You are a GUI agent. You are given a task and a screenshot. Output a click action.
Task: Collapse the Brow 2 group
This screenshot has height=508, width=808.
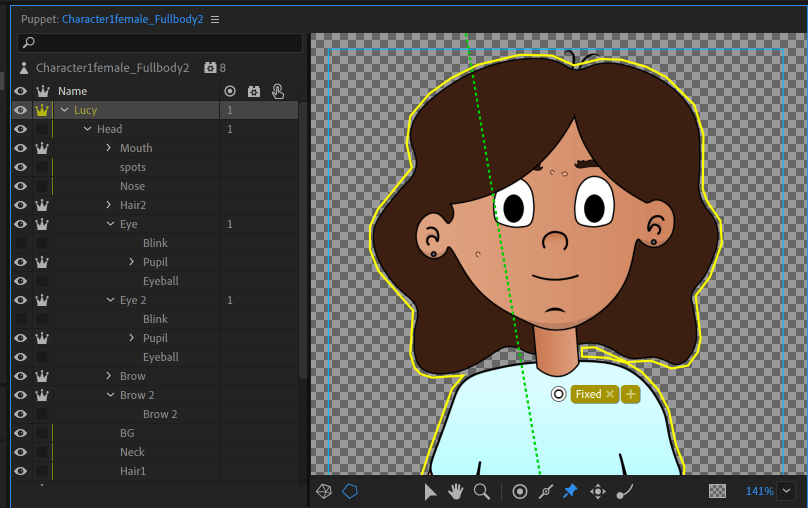110,395
